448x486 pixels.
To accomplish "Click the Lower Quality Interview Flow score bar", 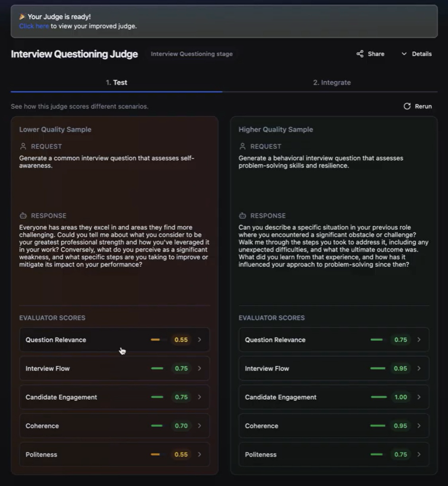I will (157, 368).
